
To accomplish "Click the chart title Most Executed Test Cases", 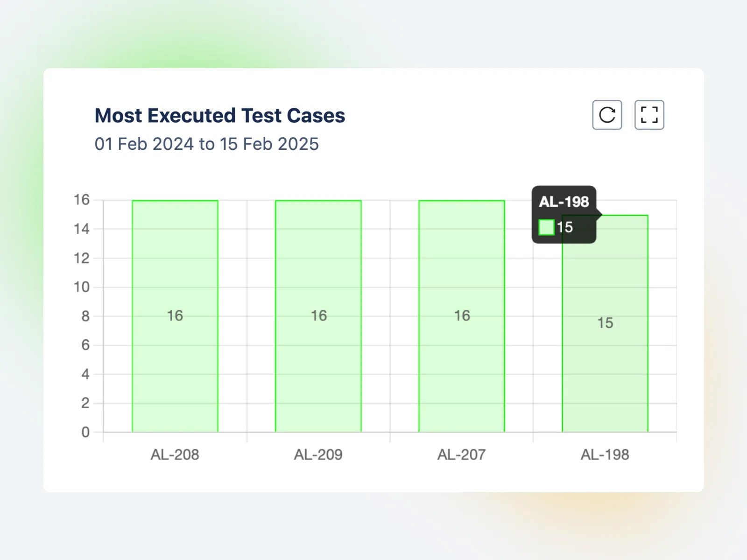I will [219, 115].
